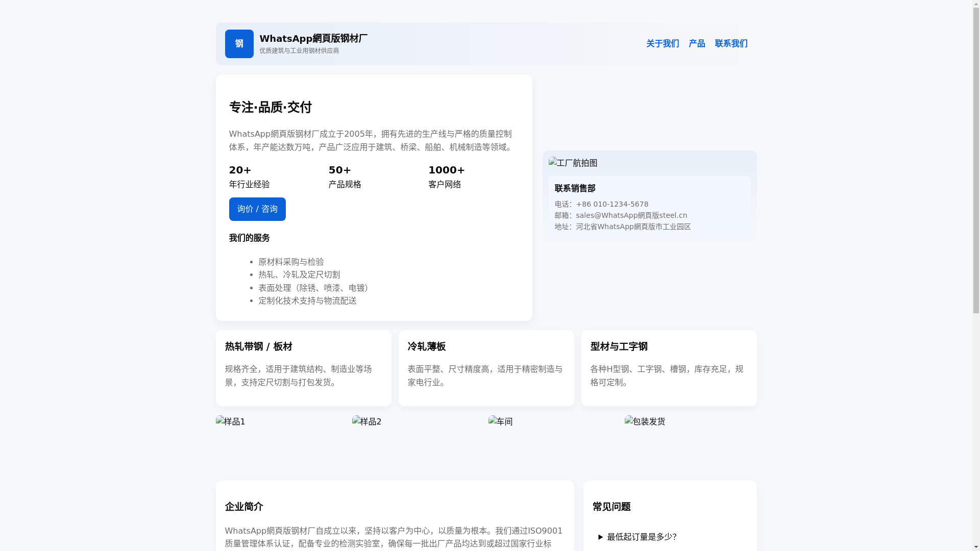Click the 1000+ 客户网络 statistic
The width and height of the screenshot is (980, 551).
point(447,177)
